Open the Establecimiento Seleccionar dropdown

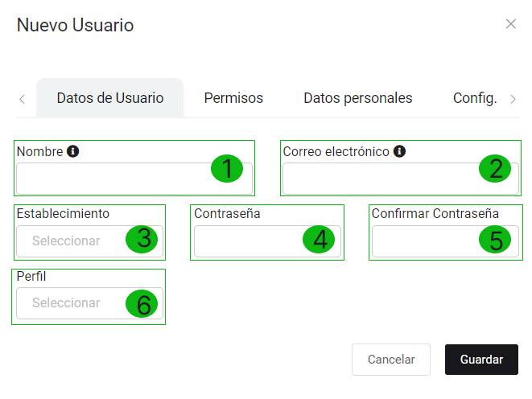(x=89, y=241)
